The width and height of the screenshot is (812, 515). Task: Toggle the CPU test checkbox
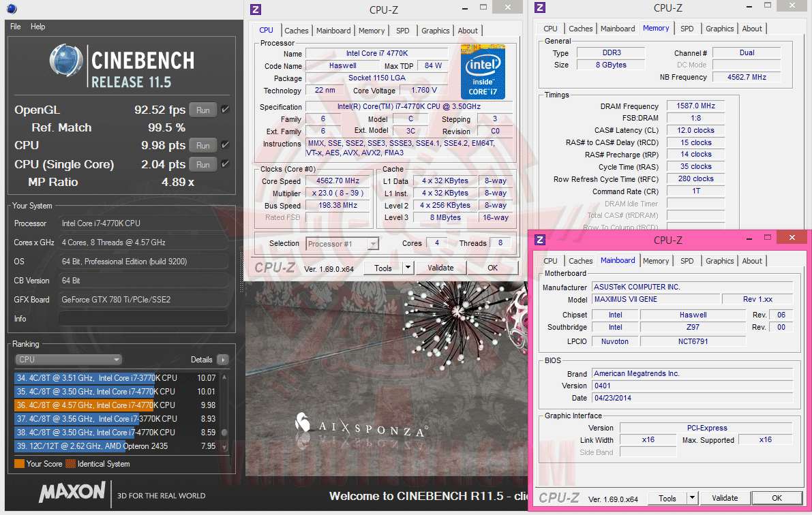(225, 145)
